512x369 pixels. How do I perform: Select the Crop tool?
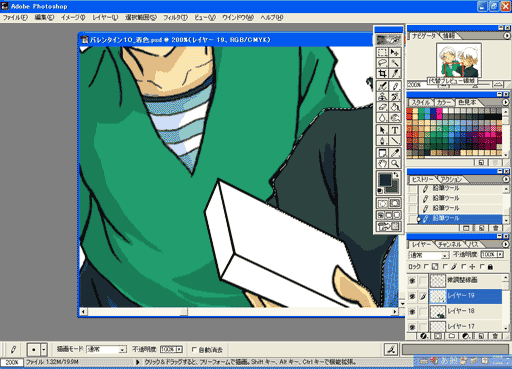click(382, 73)
